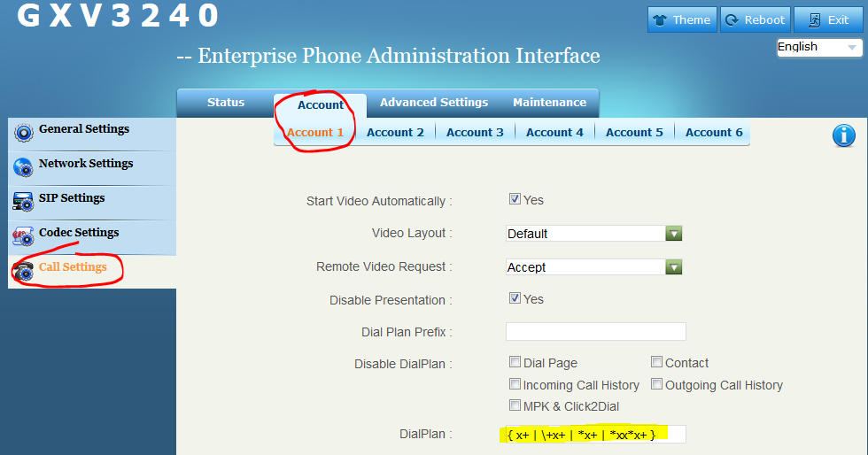
Task: Click the Call Settings phone icon
Action: [x=24, y=271]
